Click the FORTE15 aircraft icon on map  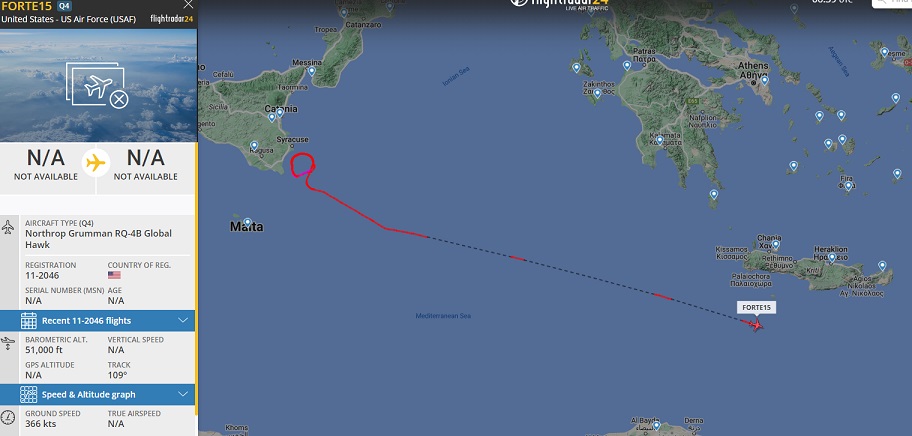(x=756, y=324)
